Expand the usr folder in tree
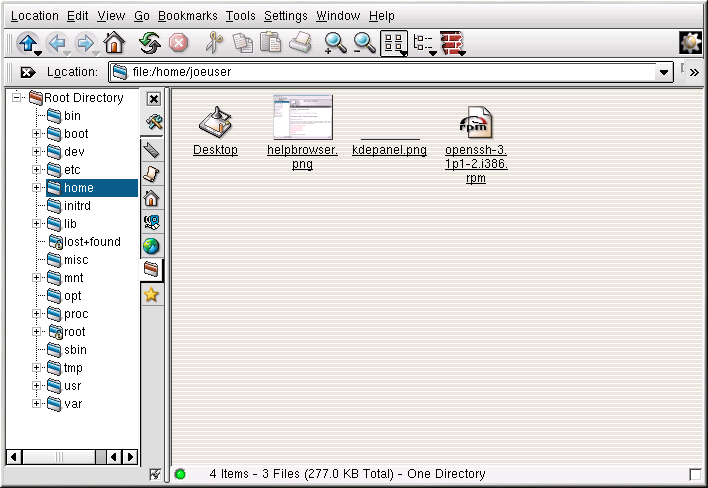708x488 pixels. click(x=37, y=386)
